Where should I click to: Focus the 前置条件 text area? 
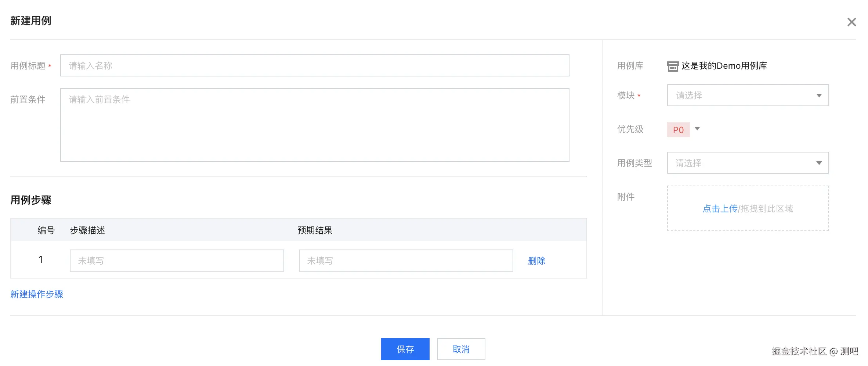tap(314, 125)
